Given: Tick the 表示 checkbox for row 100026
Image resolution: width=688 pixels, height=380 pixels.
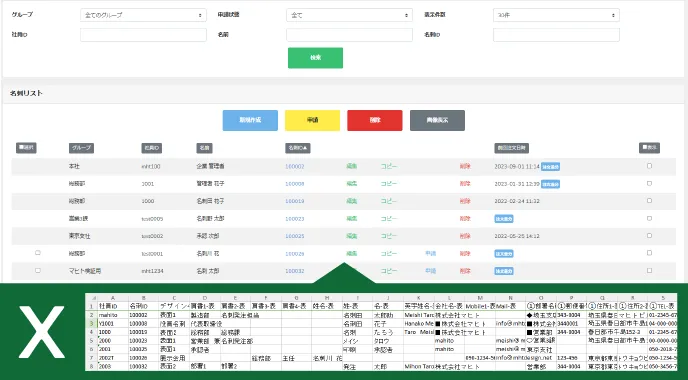Looking at the screenshot, I should [x=649, y=253].
